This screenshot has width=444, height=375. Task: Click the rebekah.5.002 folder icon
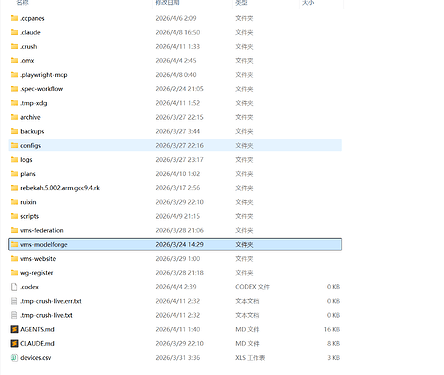(x=14, y=188)
